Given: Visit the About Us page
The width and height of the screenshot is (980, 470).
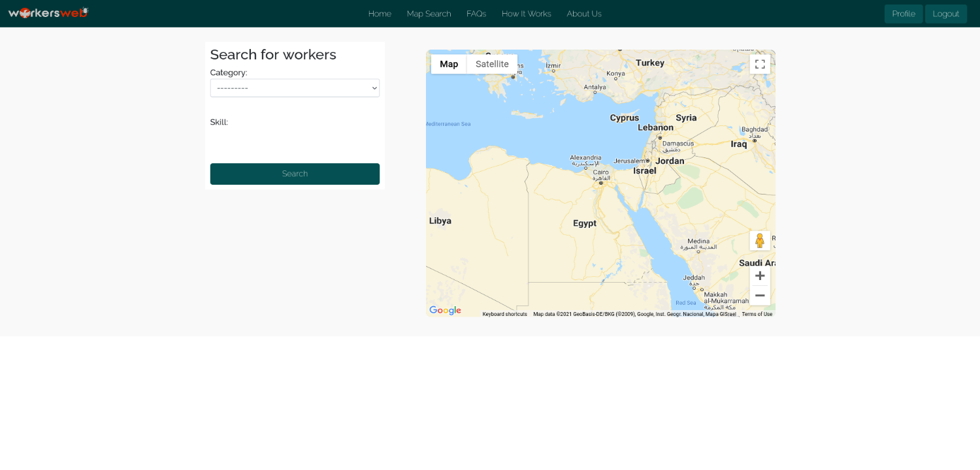Looking at the screenshot, I should [x=584, y=14].
